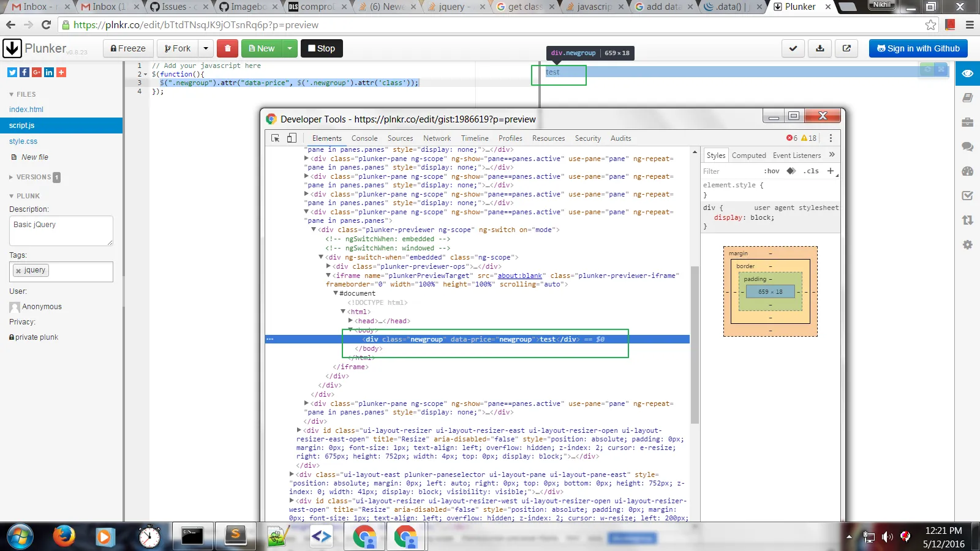980x551 pixels.
Task: Toggle the :hov element state option
Action: [772, 171]
